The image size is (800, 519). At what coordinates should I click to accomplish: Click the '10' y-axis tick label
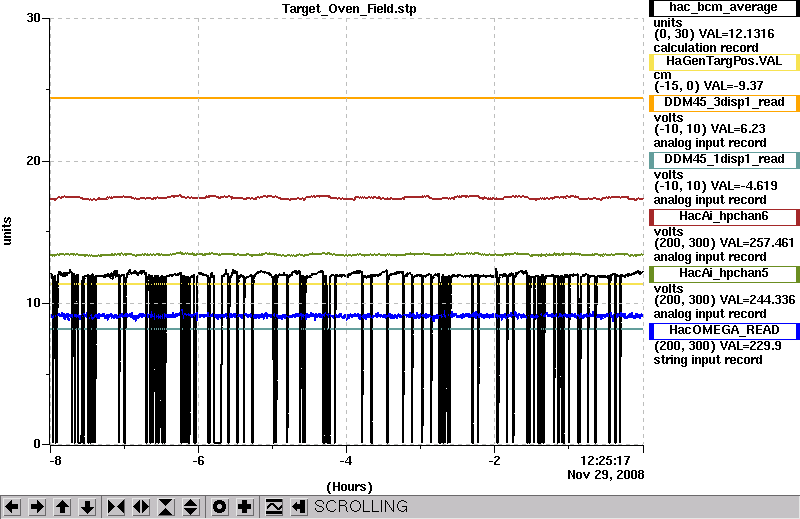click(x=33, y=303)
